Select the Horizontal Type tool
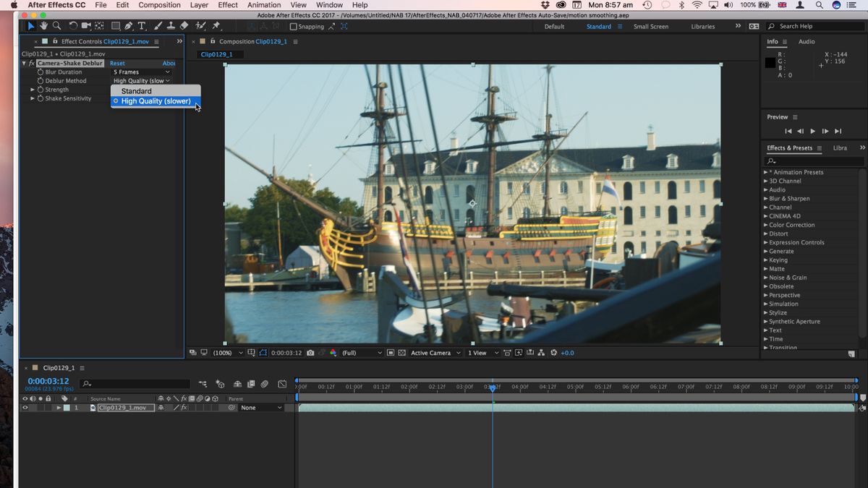Screen dimensions: 868x488 coord(142,25)
